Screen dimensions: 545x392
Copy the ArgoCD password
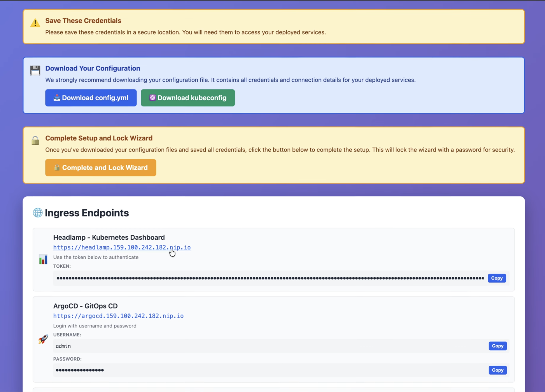(x=497, y=370)
